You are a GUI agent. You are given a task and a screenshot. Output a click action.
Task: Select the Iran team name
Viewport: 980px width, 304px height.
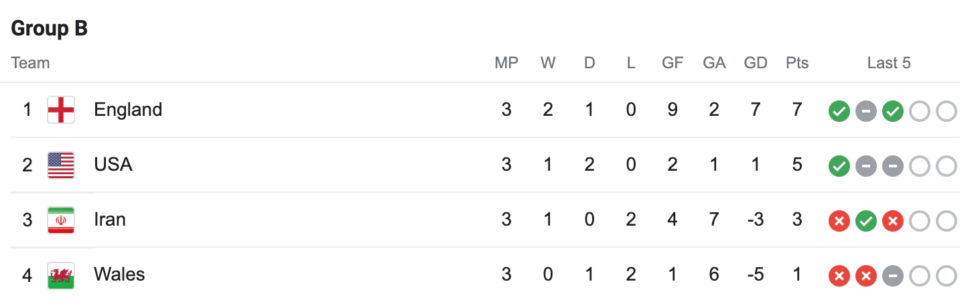(x=110, y=220)
